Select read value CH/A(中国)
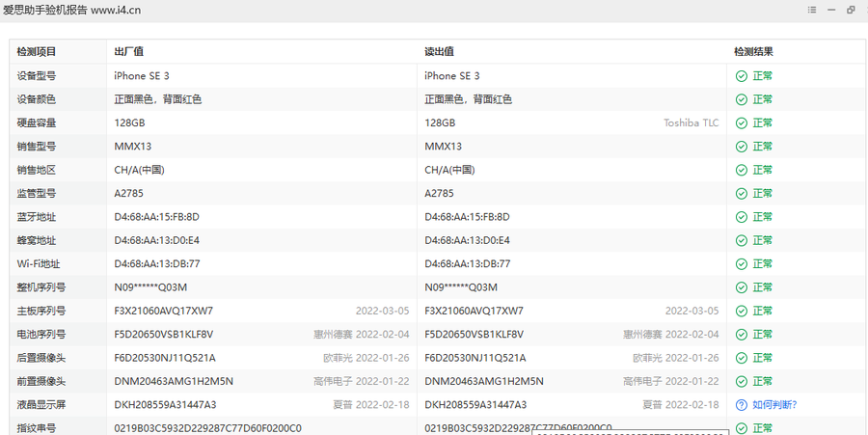868x435 pixels. click(449, 170)
